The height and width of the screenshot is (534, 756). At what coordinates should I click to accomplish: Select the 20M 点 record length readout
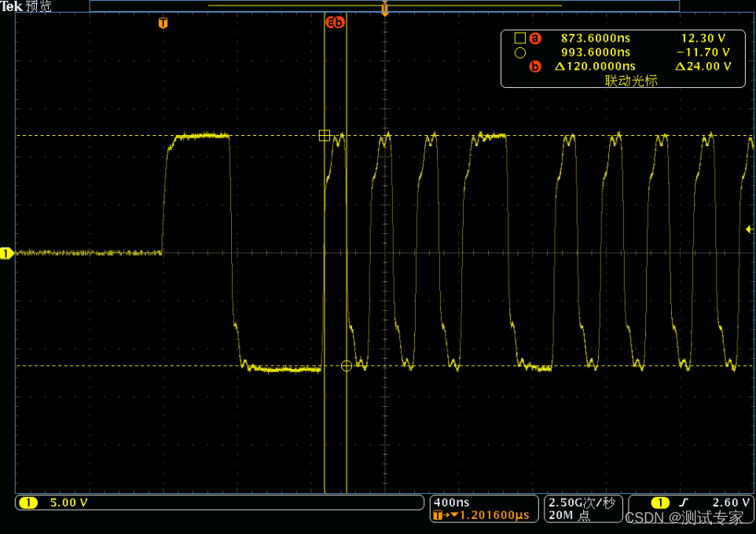point(569,515)
